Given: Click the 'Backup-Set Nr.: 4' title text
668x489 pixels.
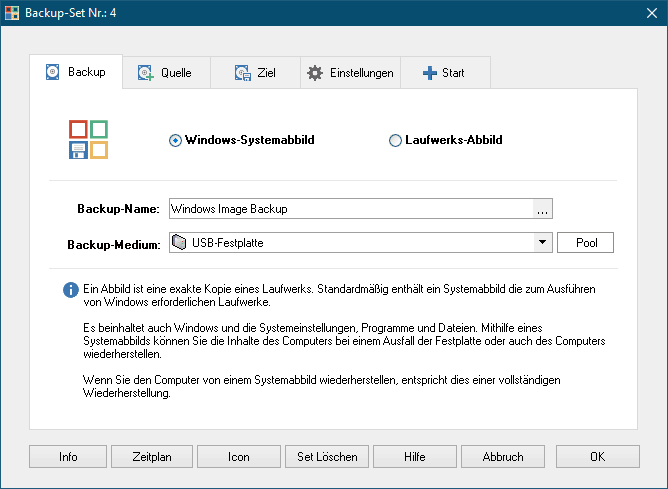Looking at the screenshot, I should (70, 13).
